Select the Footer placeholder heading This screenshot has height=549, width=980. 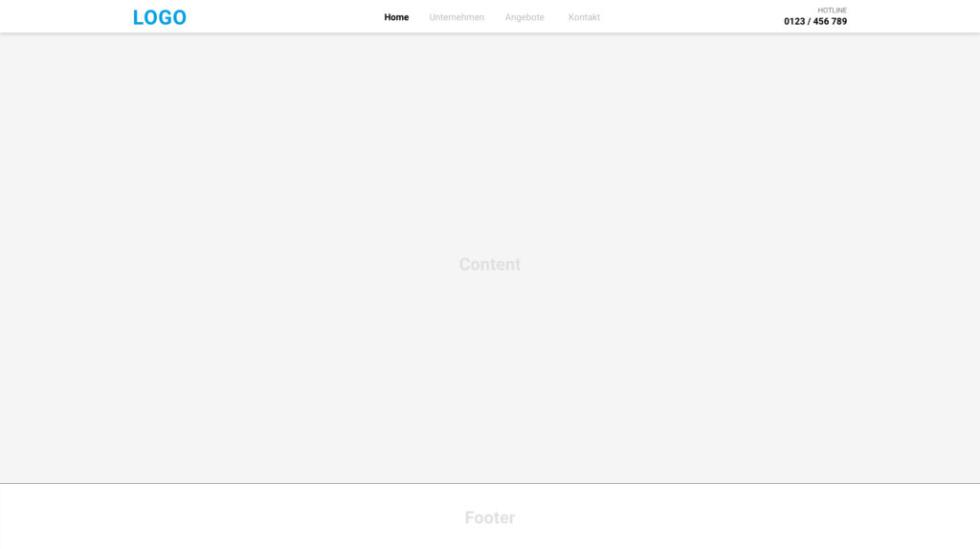click(x=489, y=517)
